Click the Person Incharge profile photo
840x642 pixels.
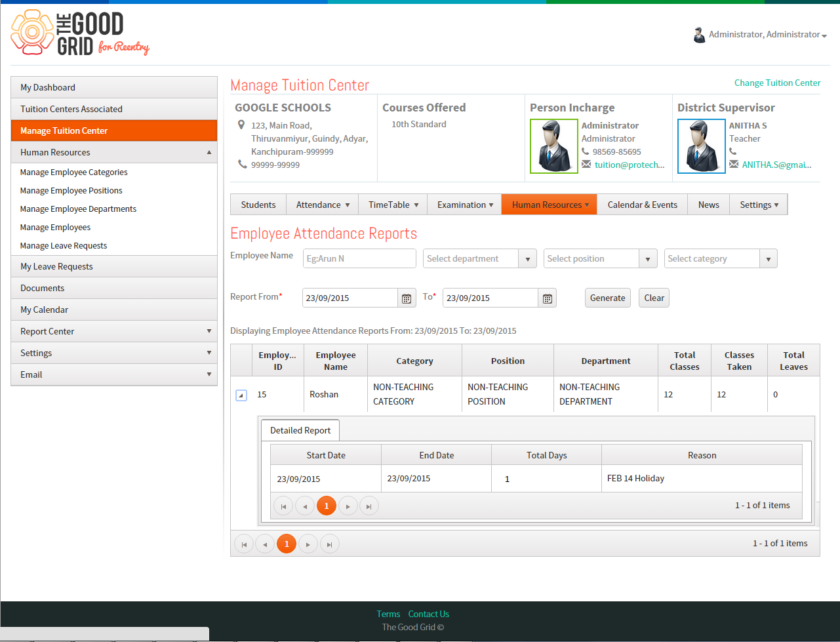(x=553, y=146)
